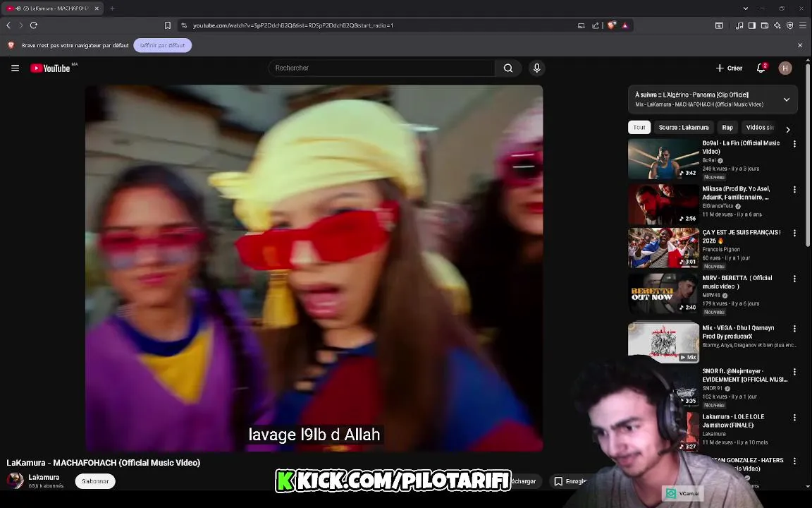The width and height of the screenshot is (812, 508).
Task: Go to YouTube home via logo
Action: [50, 68]
